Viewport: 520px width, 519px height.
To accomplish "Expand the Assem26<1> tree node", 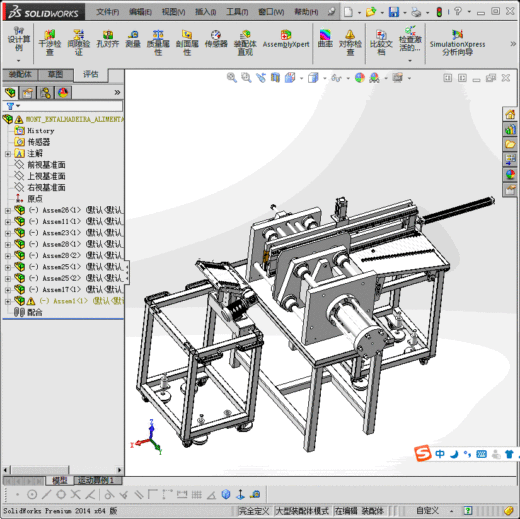I will (x=8, y=210).
